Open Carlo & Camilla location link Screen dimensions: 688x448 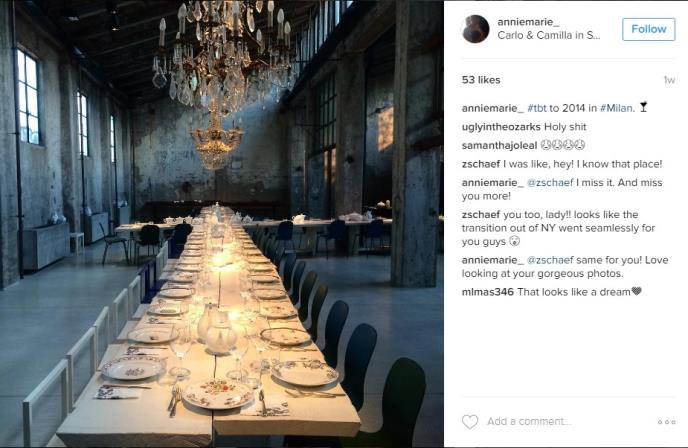[x=548, y=36]
